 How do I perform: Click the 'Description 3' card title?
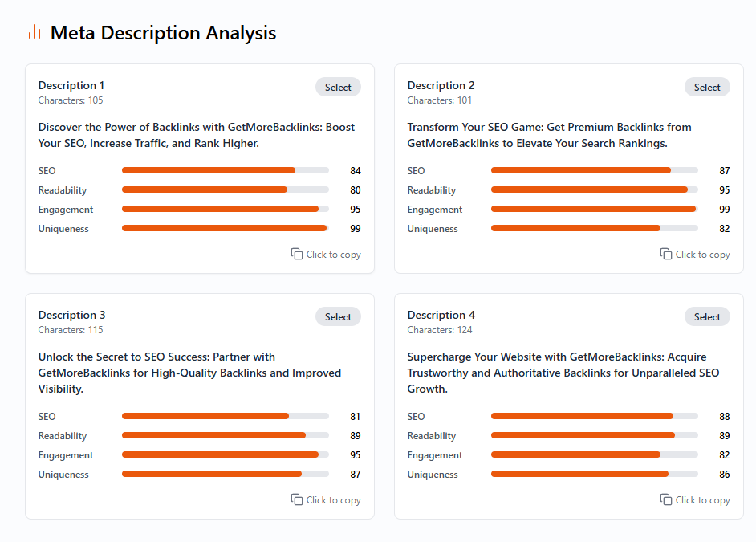pyautogui.click(x=71, y=315)
